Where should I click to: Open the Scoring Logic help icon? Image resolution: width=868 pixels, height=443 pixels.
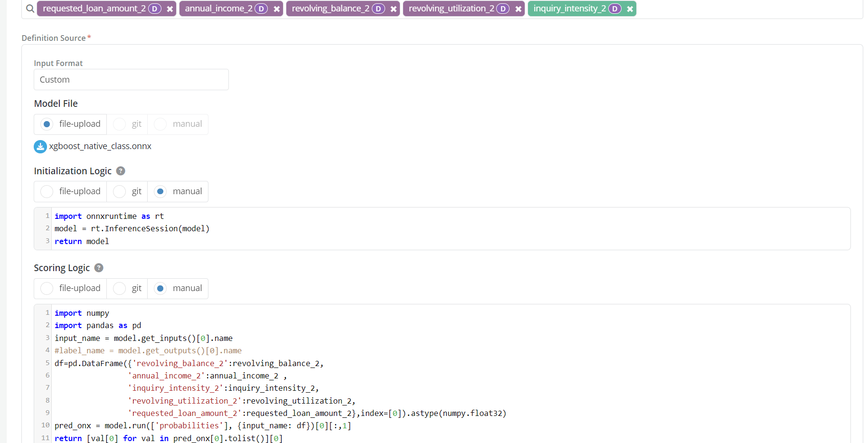[99, 268]
